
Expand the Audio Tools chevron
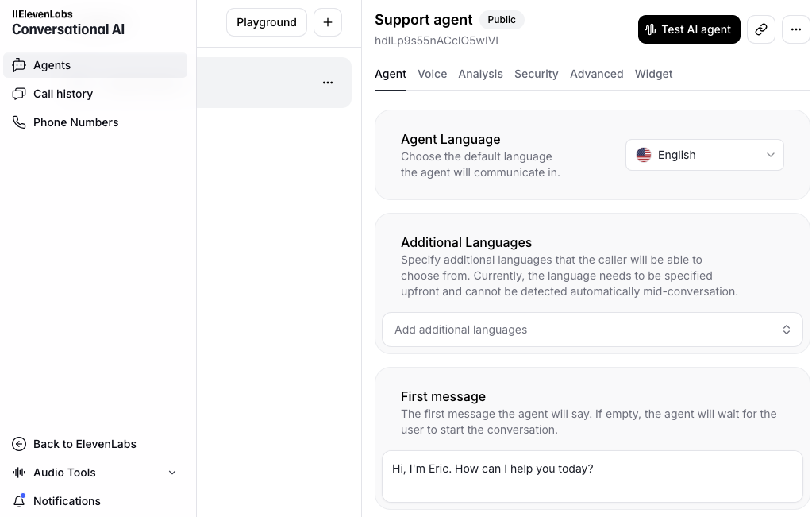click(172, 473)
